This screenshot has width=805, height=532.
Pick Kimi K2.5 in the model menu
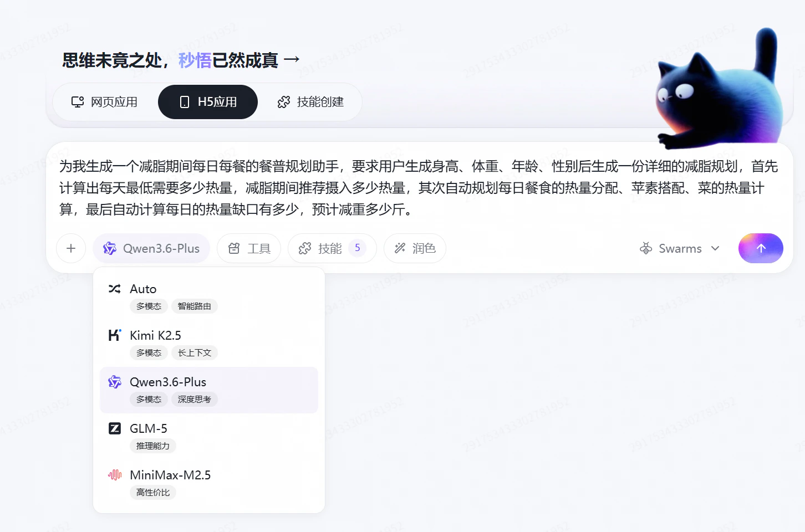coord(208,344)
